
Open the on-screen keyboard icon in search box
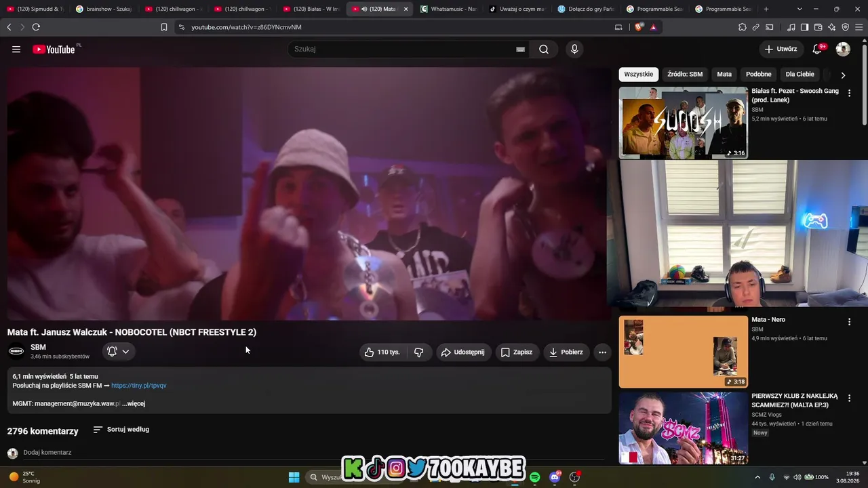[520, 49]
